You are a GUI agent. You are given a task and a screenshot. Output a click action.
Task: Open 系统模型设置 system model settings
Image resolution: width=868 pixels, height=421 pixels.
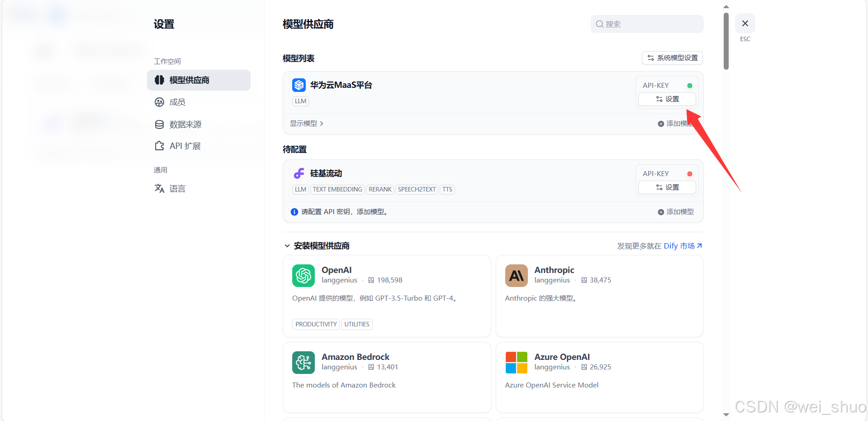672,58
